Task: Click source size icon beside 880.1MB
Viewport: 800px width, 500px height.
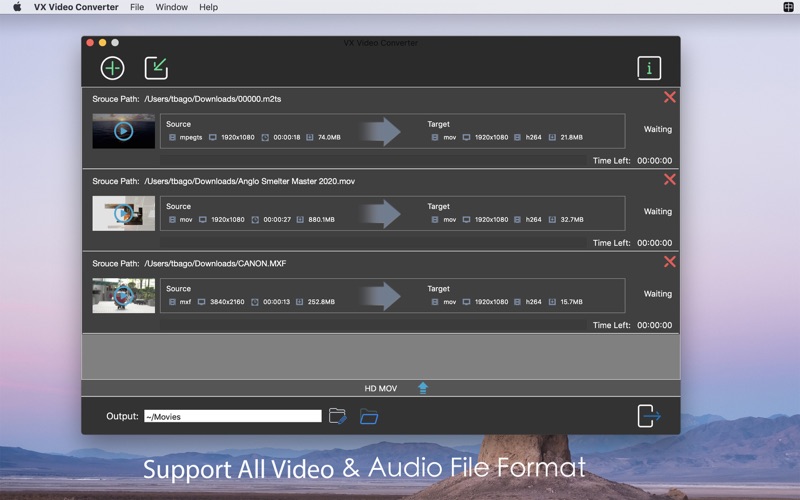Action: click(x=300, y=219)
